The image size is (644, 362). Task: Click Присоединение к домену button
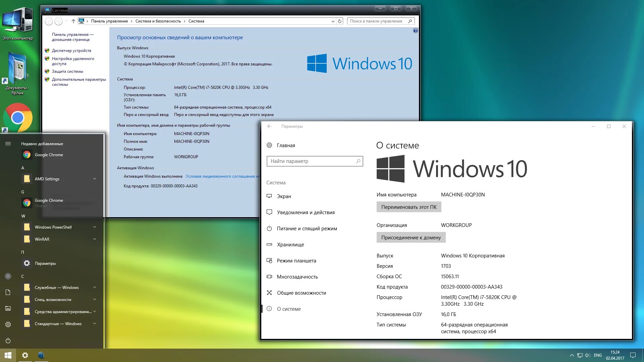(x=411, y=238)
